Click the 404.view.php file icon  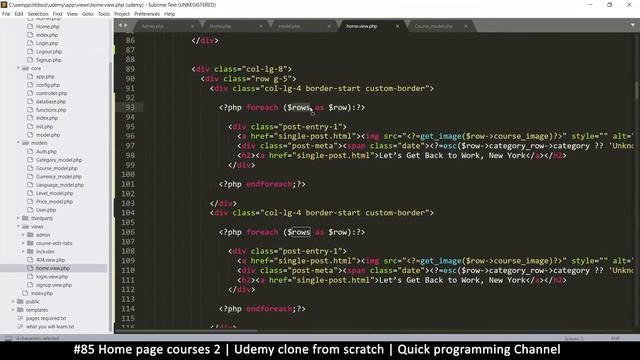[30, 260]
